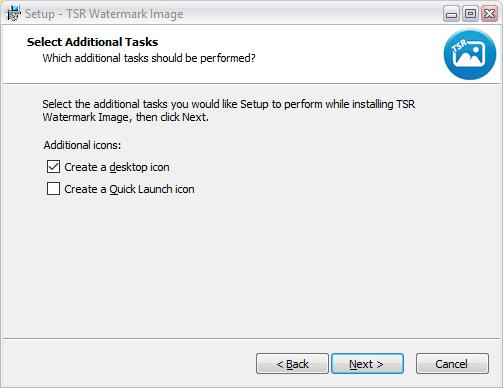Maximize the Setup window
Screen dimensions: 503x388
click(x=470, y=14)
